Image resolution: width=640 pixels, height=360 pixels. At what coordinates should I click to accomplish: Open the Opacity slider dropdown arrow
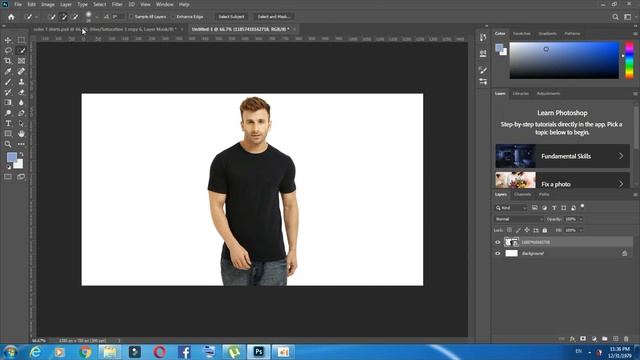pos(581,219)
